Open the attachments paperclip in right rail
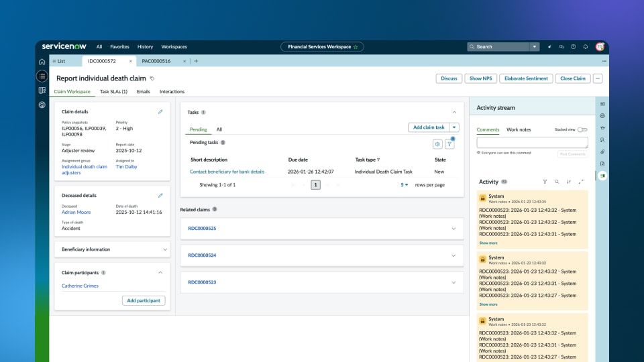 tap(602, 152)
